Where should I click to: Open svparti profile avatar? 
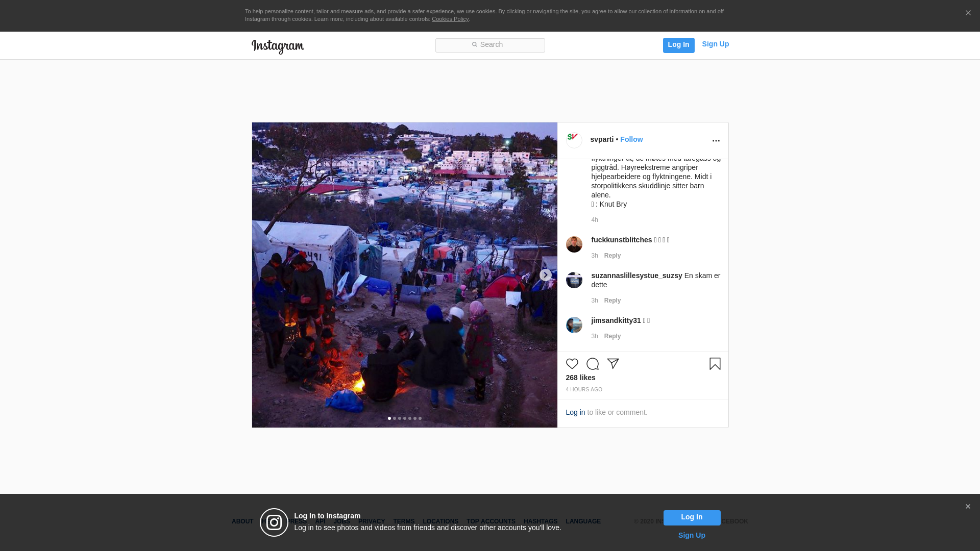point(574,140)
